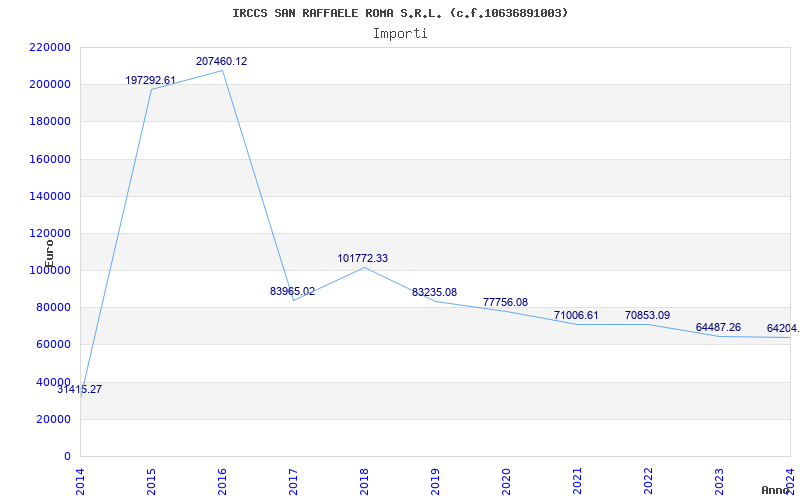The width and height of the screenshot is (800, 500).
Task: Click the 101772.33 data label
Action: (363, 259)
